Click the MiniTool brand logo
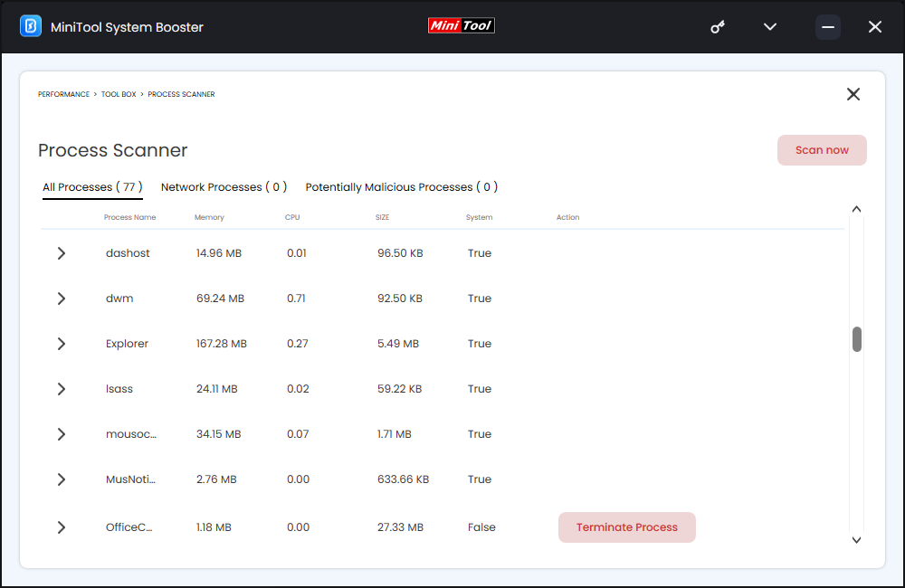This screenshot has height=588, width=905. 462,25
